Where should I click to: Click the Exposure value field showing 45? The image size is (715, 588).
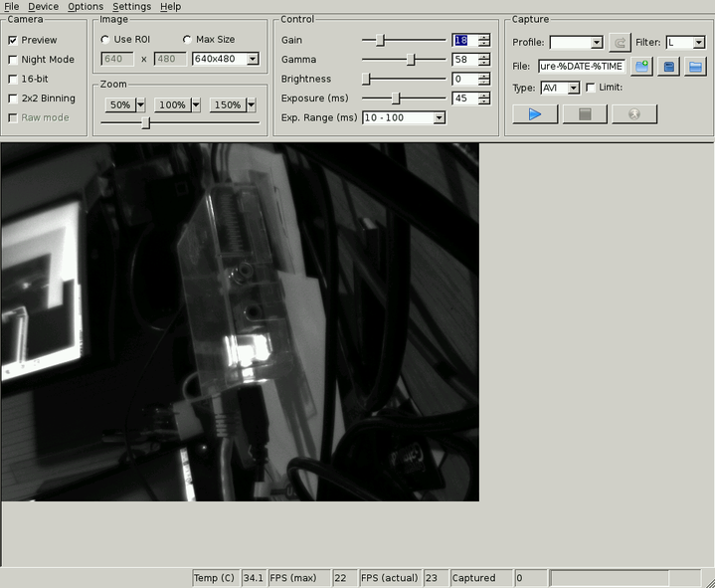[x=465, y=98]
